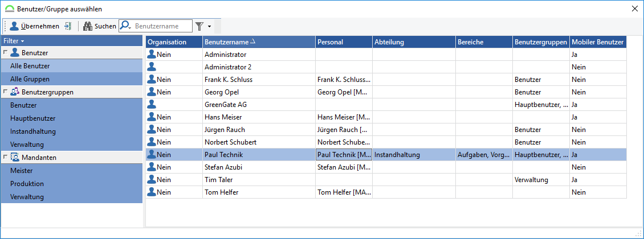Select the Georg Opel username cell
644x239 pixels.
pyautogui.click(x=259, y=92)
